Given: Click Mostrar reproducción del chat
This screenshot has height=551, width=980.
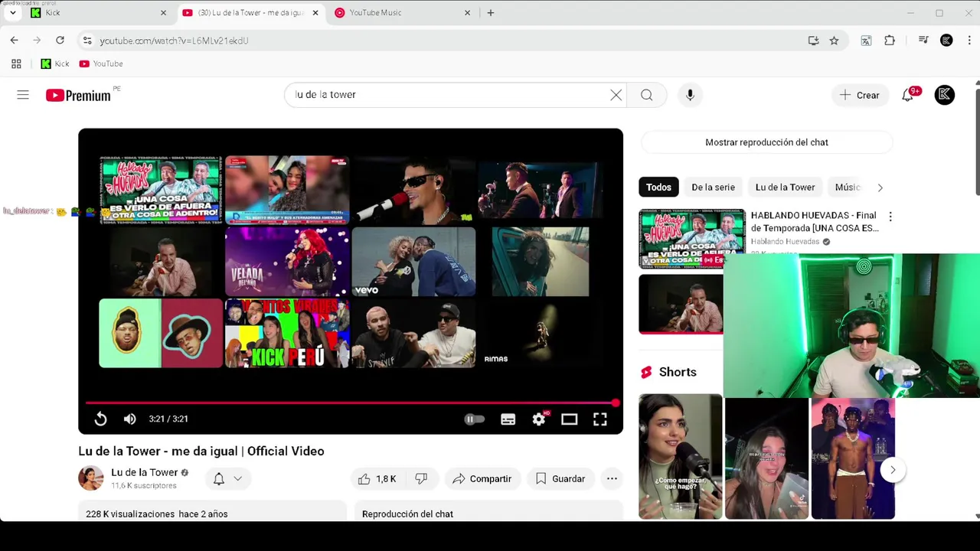Looking at the screenshot, I should click(766, 142).
